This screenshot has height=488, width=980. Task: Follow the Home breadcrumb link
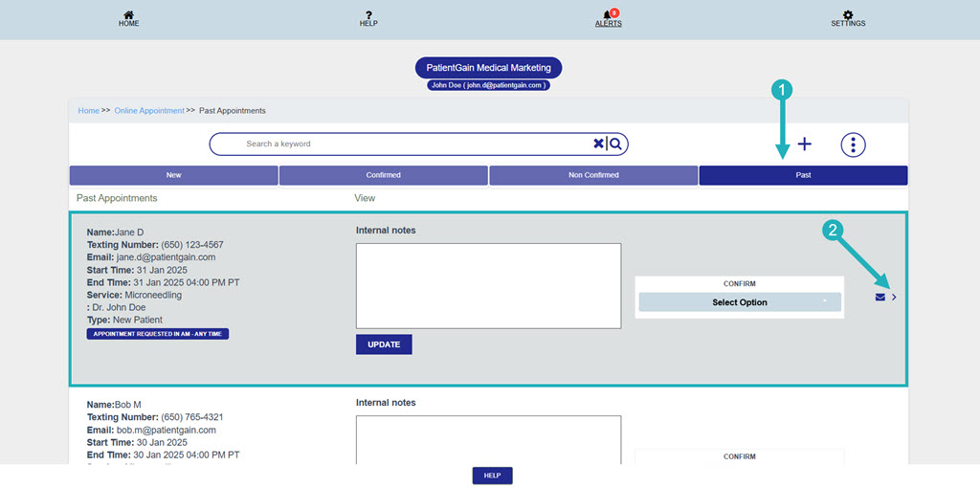click(x=88, y=111)
